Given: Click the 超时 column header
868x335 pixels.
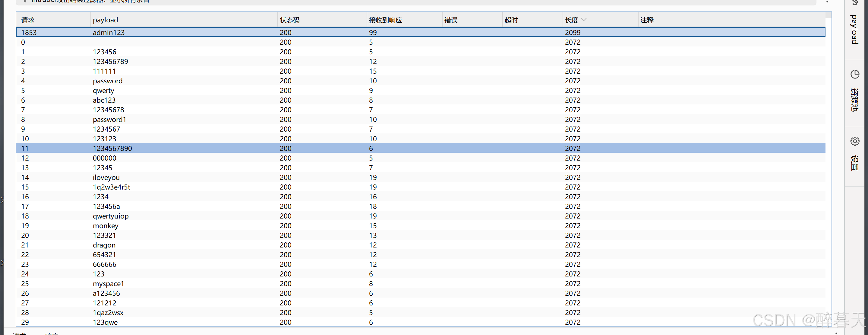Looking at the screenshot, I should coord(511,20).
